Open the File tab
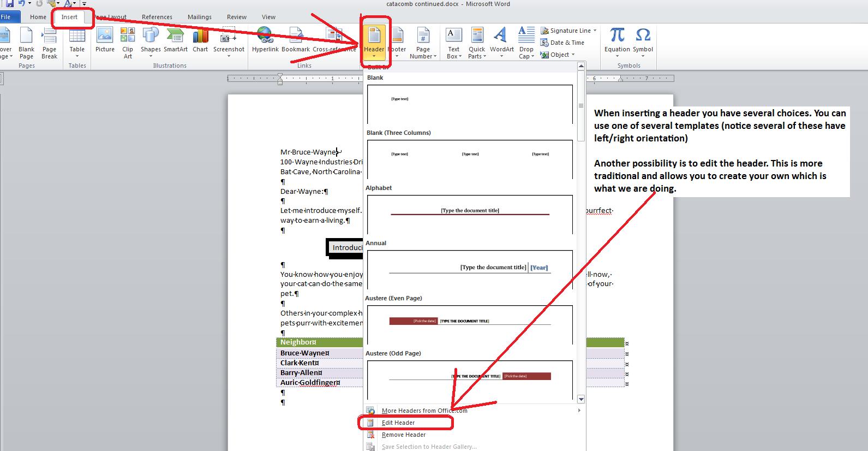 [6, 17]
